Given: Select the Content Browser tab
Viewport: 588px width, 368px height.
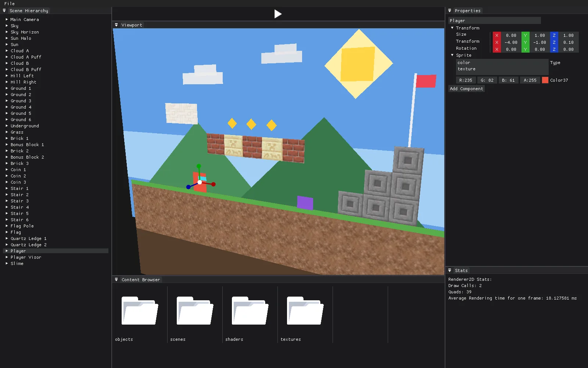Looking at the screenshot, I should point(141,280).
